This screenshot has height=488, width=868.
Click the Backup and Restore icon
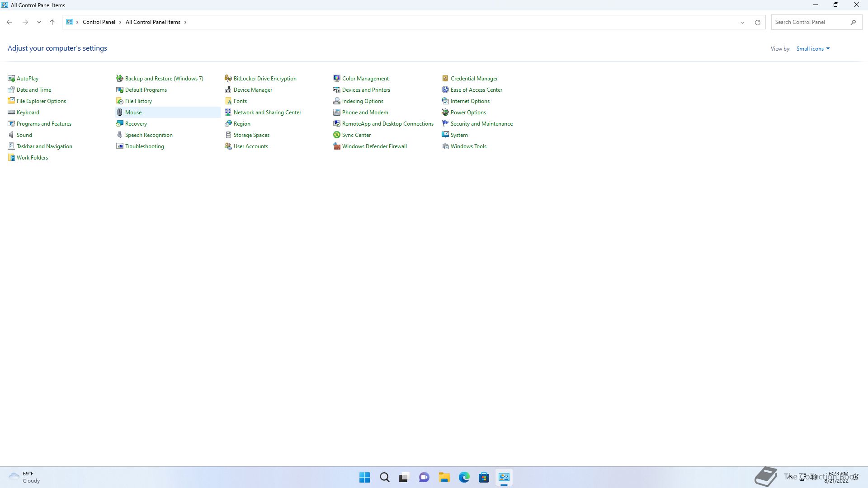(x=120, y=79)
